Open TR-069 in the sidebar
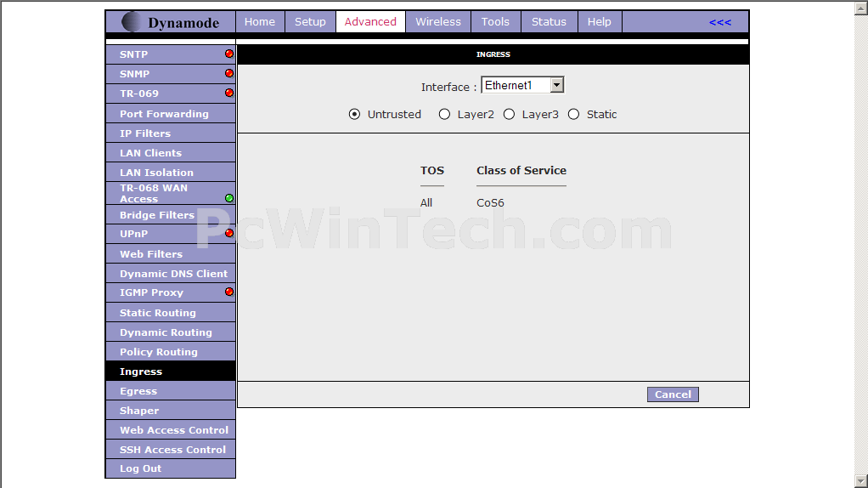This screenshot has height=488, width=868. [x=170, y=93]
